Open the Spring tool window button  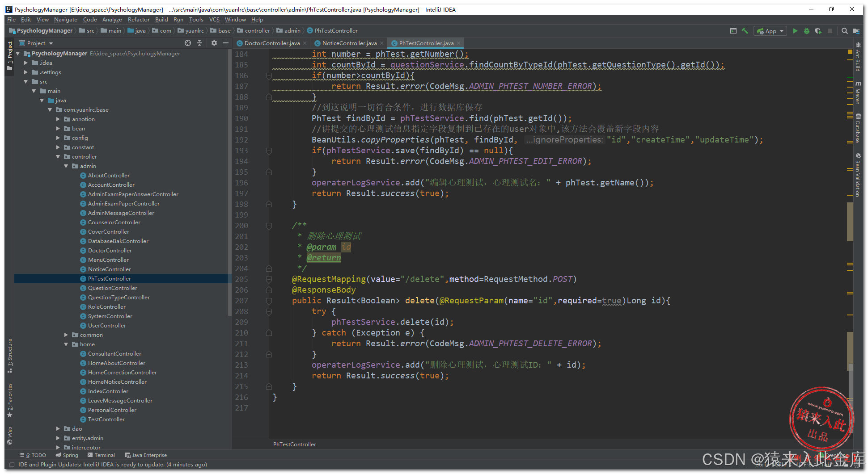(x=67, y=455)
